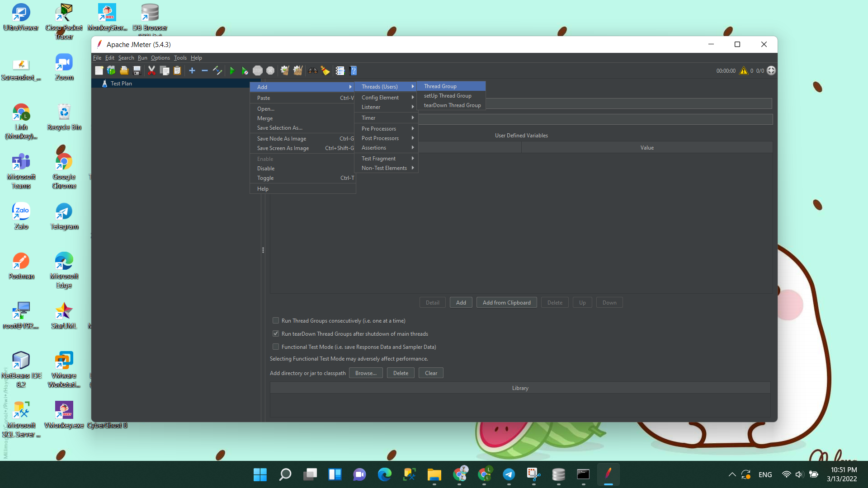Click Start no pauses icon
Viewport: 868px width, 488px height.
[x=245, y=70]
